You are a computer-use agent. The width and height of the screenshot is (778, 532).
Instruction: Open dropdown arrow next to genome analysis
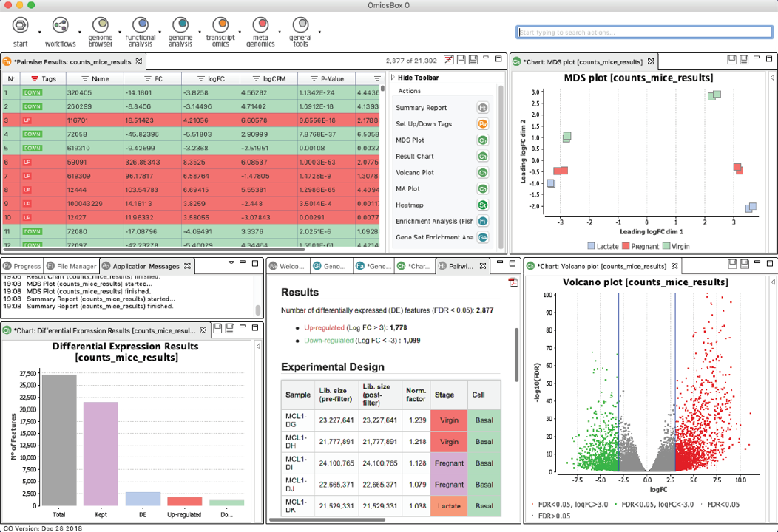(x=200, y=32)
